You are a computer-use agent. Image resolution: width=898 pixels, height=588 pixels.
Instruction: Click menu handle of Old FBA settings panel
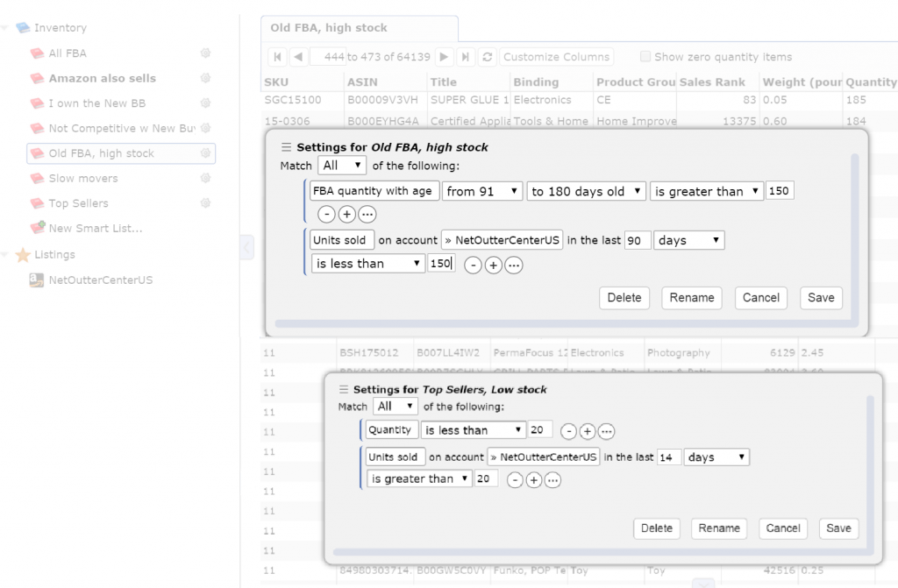pyautogui.click(x=287, y=147)
